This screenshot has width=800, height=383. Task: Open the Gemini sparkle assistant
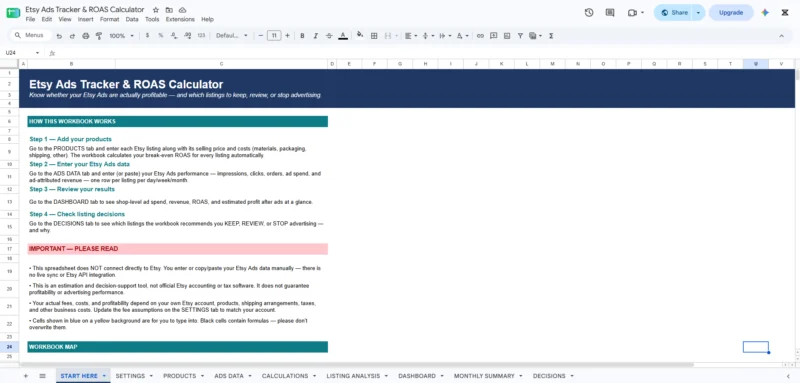(x=765, y=13)
